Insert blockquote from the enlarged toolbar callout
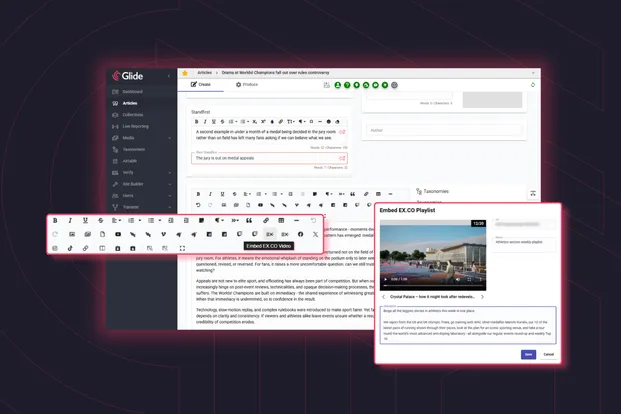The image size is (621, 414). click(x=249, y=220)
